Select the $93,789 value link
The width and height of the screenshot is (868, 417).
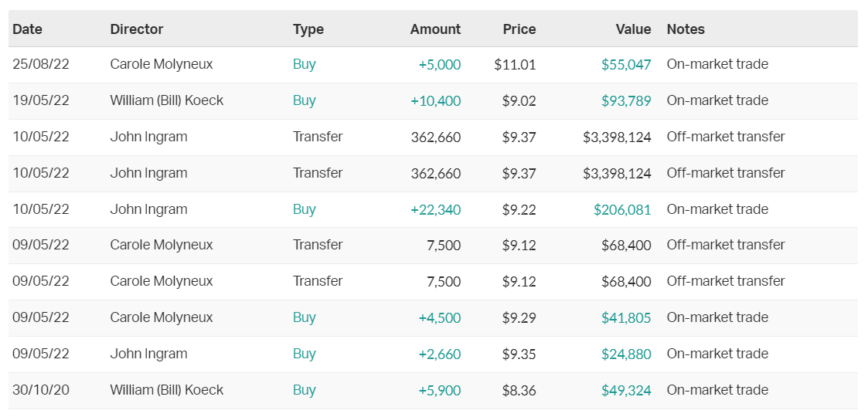[x=626, y=100]
